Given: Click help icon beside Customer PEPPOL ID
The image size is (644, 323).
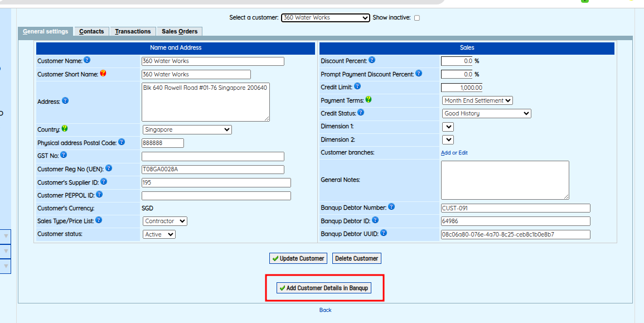Looking at the screenshot, I should coord(99,195).
